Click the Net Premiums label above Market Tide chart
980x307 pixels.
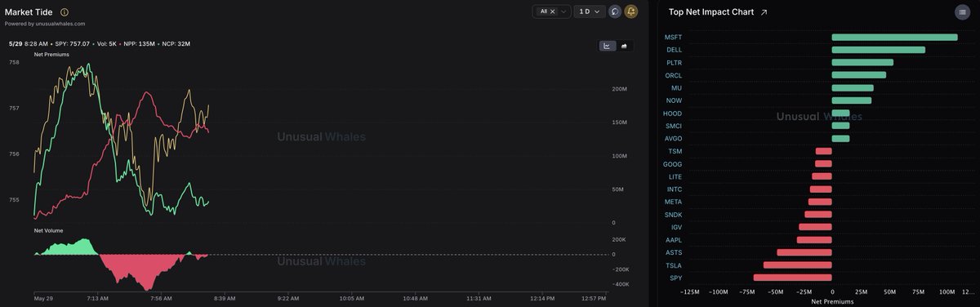[x=51, y=54]
